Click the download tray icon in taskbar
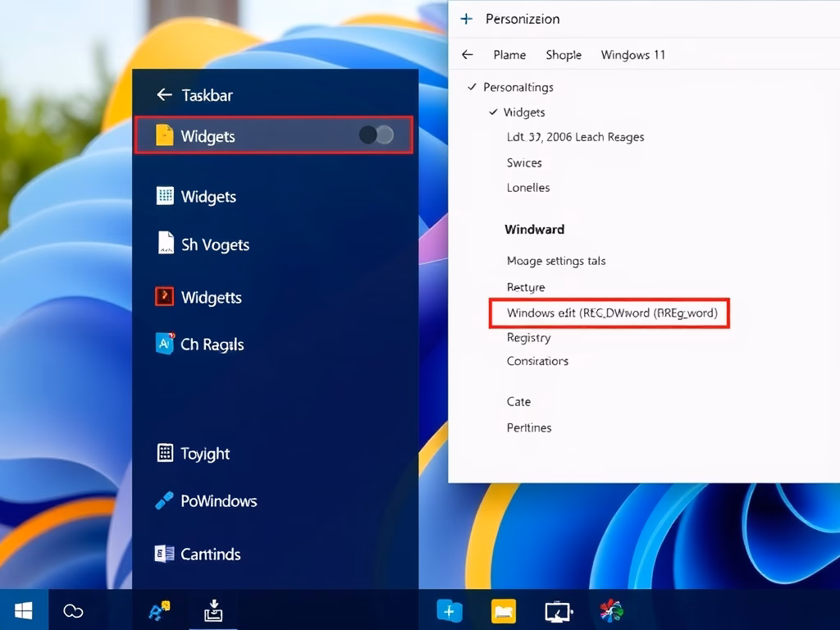840x630 pixels. pos(213,610)
